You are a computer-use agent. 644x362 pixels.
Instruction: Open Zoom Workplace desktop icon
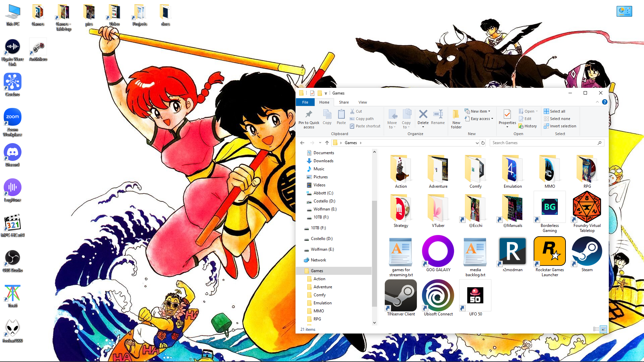(12, 122)
